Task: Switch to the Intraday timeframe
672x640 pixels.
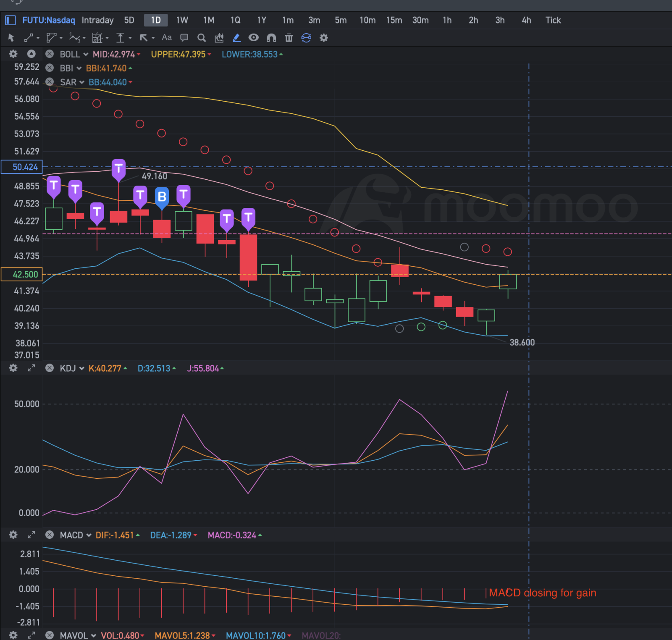Action: (x=97, y=20)
